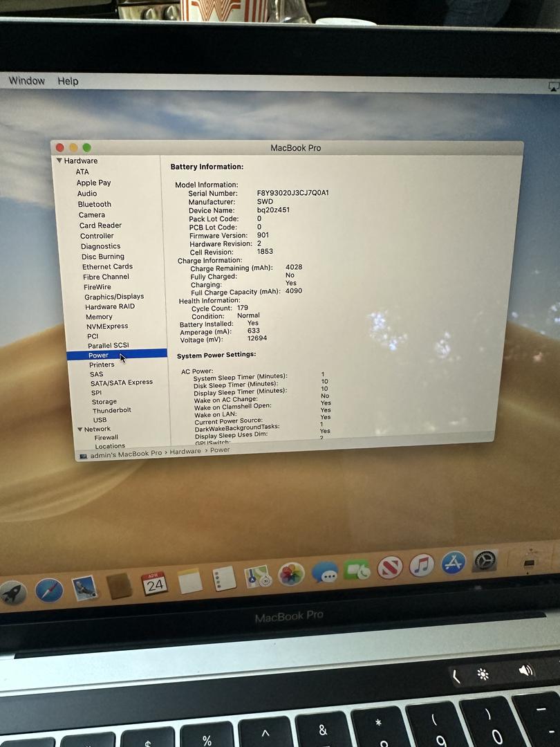The width and height of the screenshot is (560, 747).
Task: Click the Device Name value bq20z451
Action: (x=273, y=210)
